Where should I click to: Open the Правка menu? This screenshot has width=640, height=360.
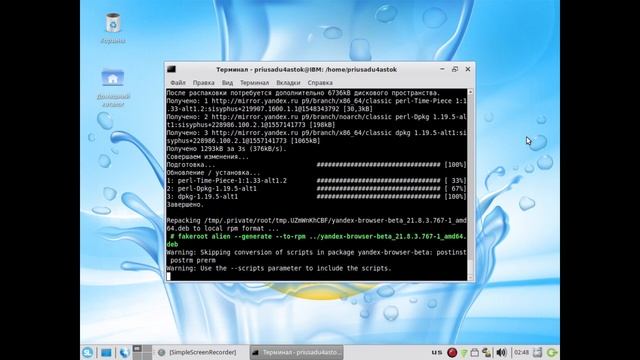point(203,82)
